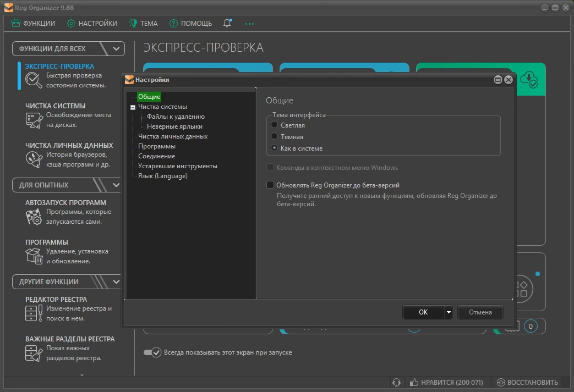Click the Private Data Cleaning icon
Screen dimensions: 574x392
(x=34, y=160)
